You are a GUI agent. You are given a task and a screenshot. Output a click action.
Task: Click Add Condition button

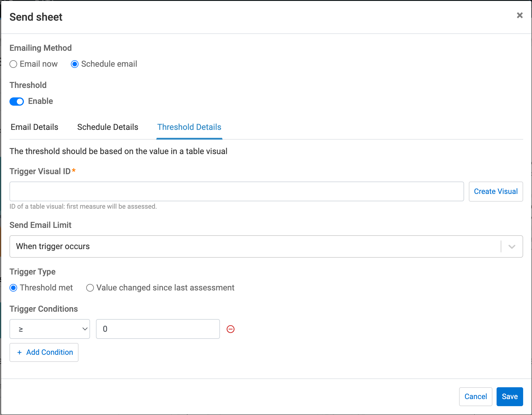coord(44,352)
